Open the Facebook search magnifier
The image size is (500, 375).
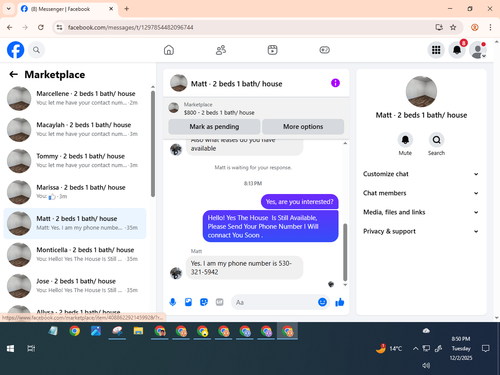[x=36, y=50]
